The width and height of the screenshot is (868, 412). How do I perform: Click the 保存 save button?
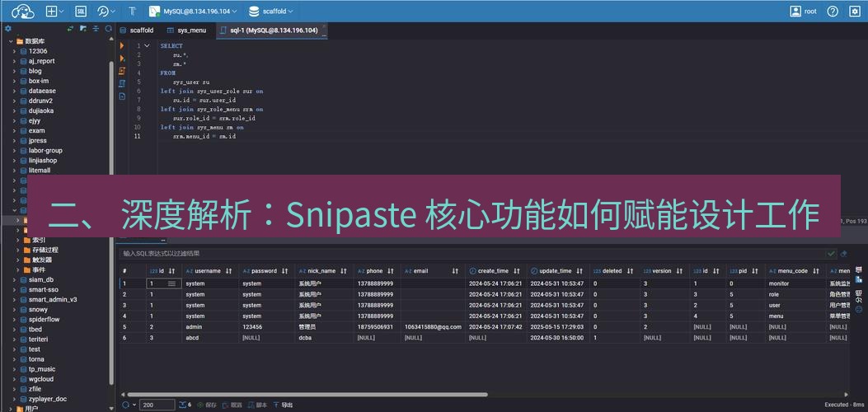click(206, 405)
